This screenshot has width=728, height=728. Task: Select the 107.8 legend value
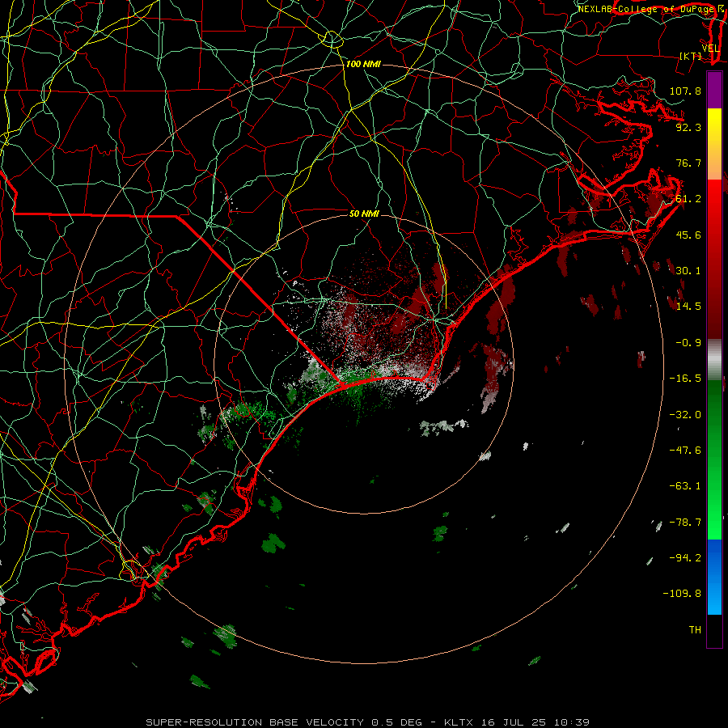pyautogui.click(x=685, y=91)
